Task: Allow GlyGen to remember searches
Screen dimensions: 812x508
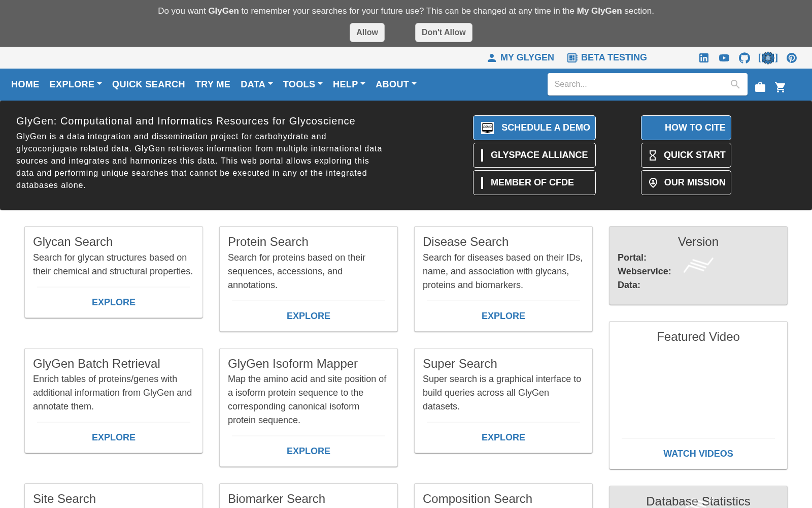Action: tap(367, 33)
